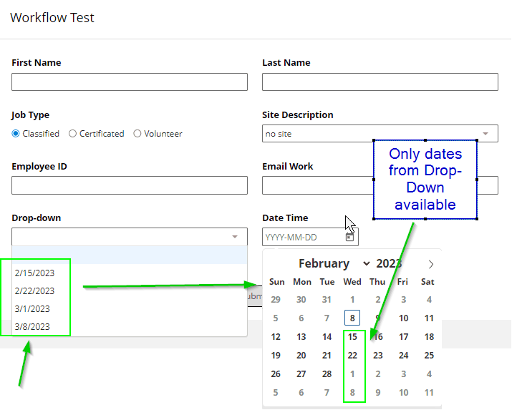Click February 15 in the calendar
The image size is (517, 420).
click(x=352, y=337)
